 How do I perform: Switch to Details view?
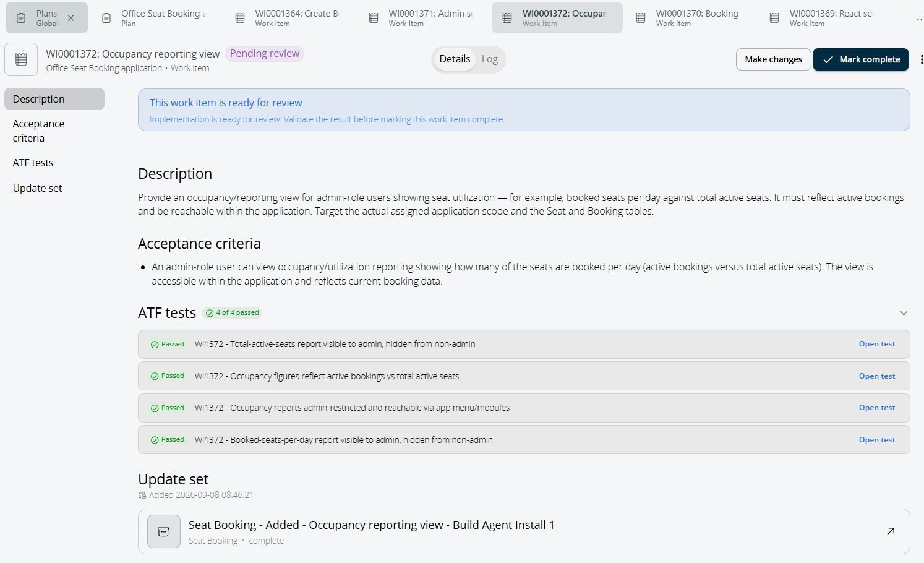[x=455, y=59]
